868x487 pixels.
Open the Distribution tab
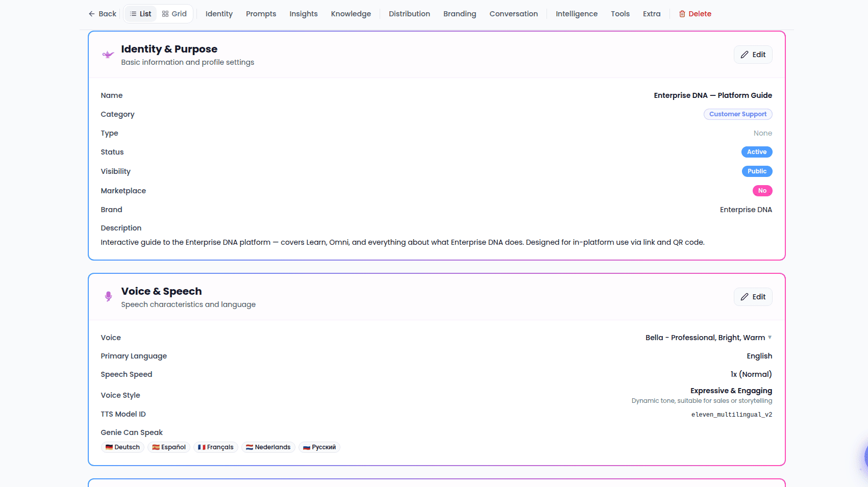[409, 14]
